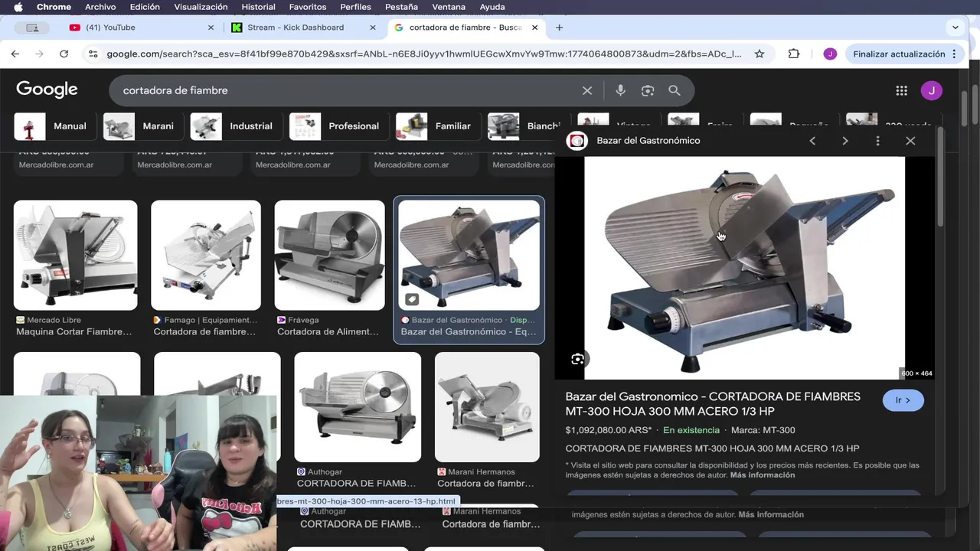
Task: Open the Apple menu
Action: [18, 7]
